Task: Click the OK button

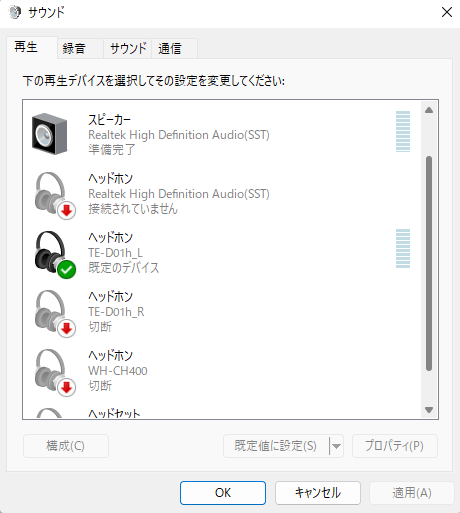Action: point(223,493)
